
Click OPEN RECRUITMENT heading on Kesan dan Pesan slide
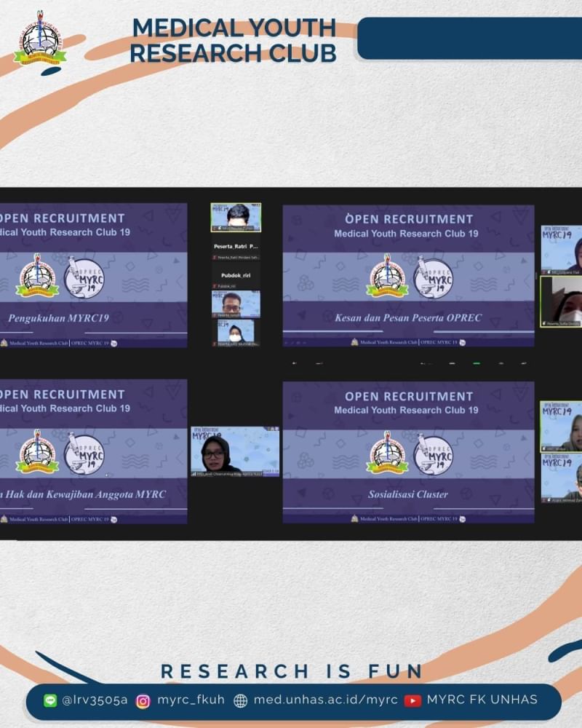409,219
